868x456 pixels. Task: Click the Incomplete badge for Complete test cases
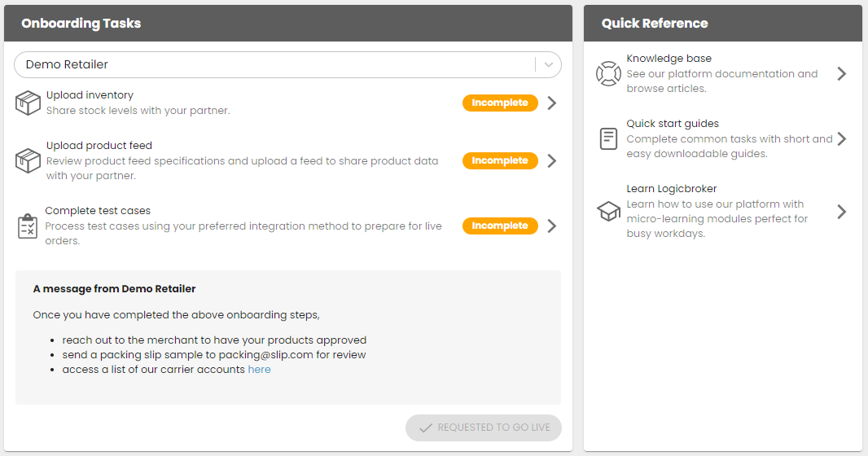(500, 226)
